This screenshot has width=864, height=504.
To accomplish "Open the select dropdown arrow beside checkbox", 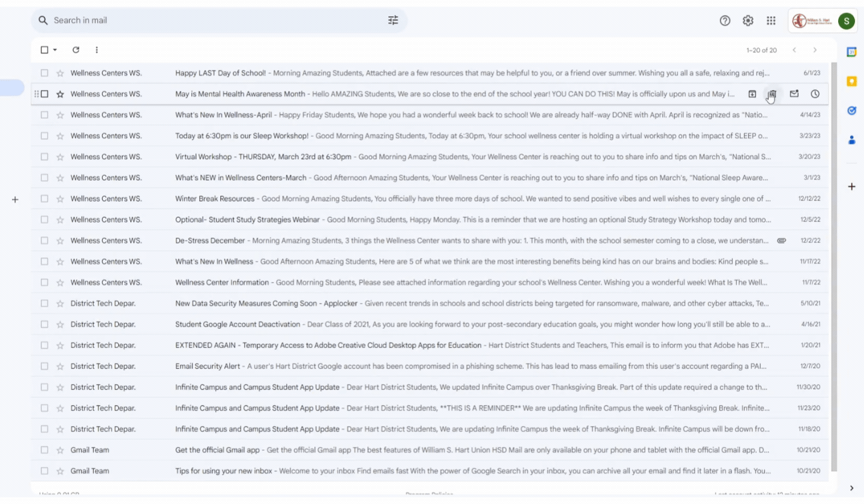I will 55,50.
